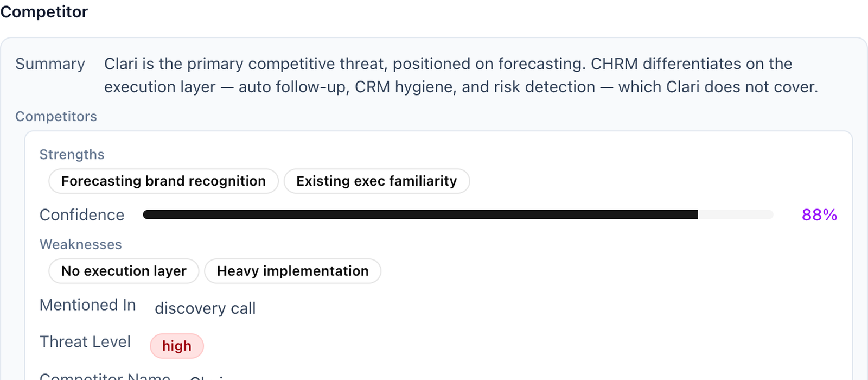Image resolution: width=868 pixels, height=380 pixels.
Task: Click the Confidence label
Action: pos(82,215)
